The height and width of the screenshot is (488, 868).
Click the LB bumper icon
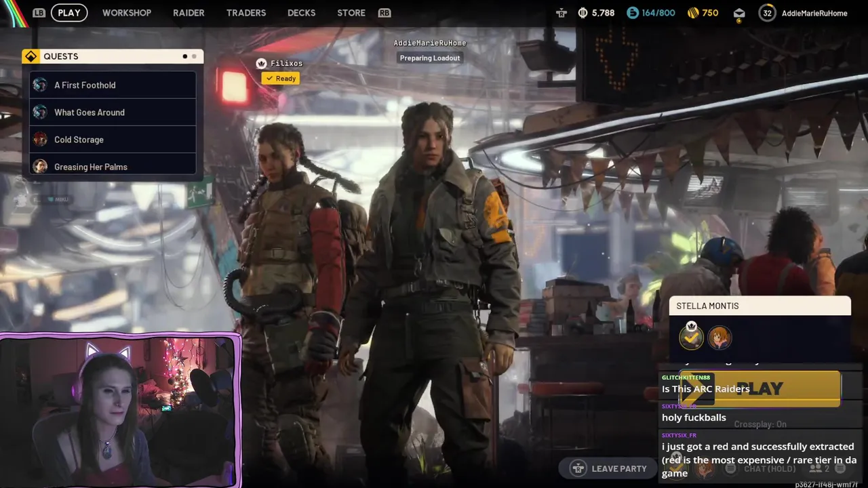point(39,12)
